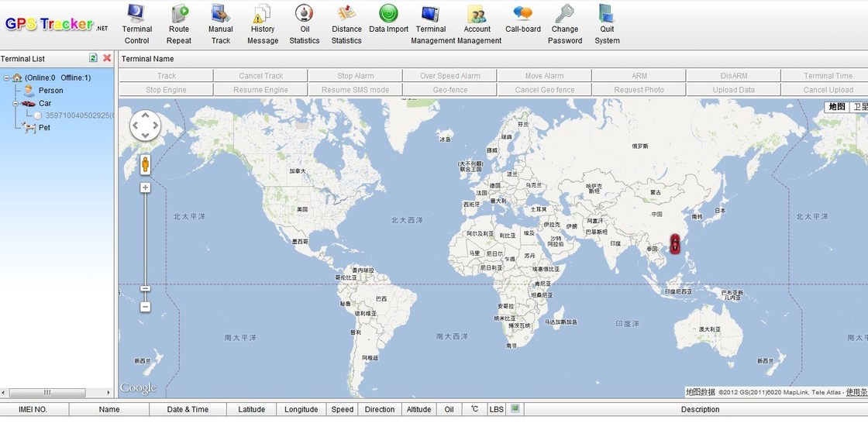Click the Change Password key icon

[x=565, y=14]
